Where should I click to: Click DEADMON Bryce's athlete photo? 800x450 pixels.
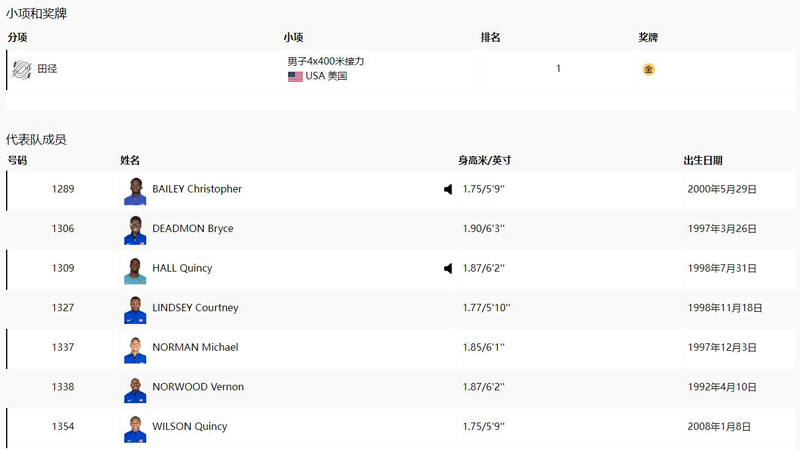tap(135, 229)
